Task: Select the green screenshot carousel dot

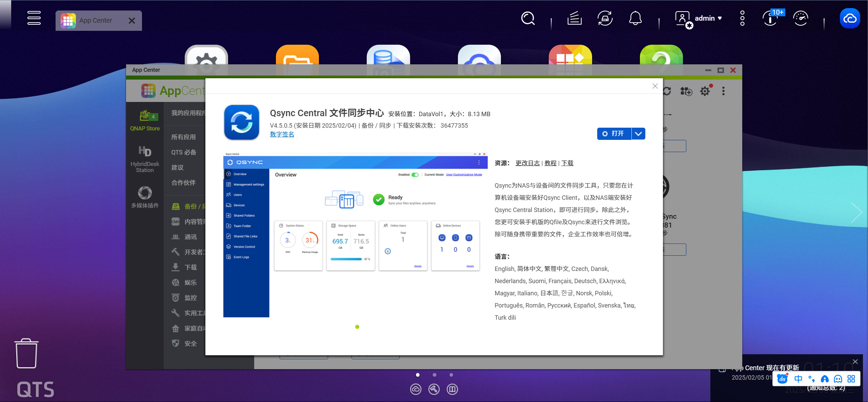Action: (357, 327)
